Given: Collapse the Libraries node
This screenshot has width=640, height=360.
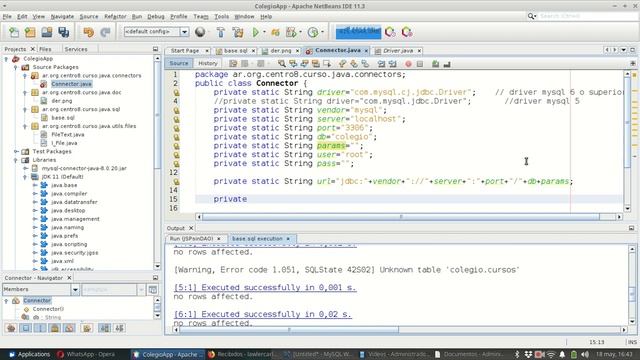Looking at the screenshot, I should tap(16, 160).
